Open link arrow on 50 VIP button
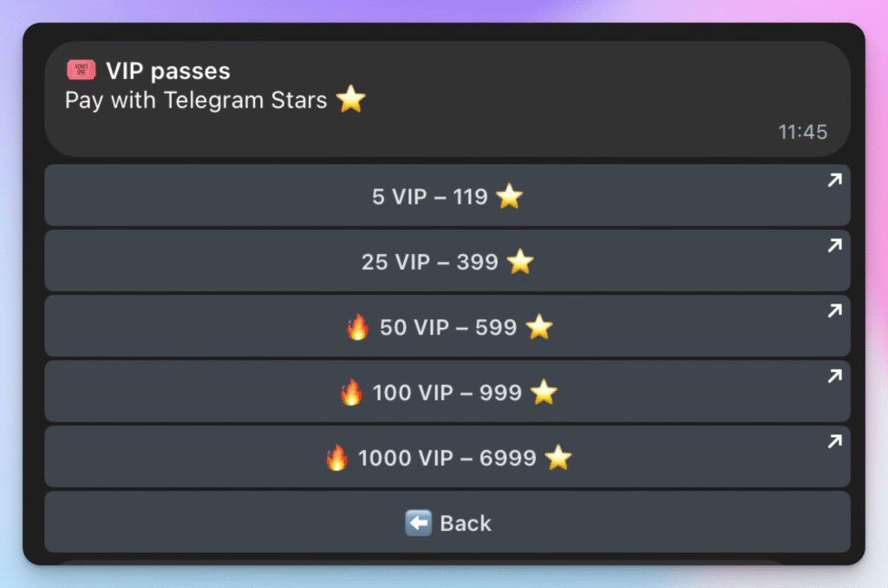This screenshot has height=588, width=888. pos(834,310)
